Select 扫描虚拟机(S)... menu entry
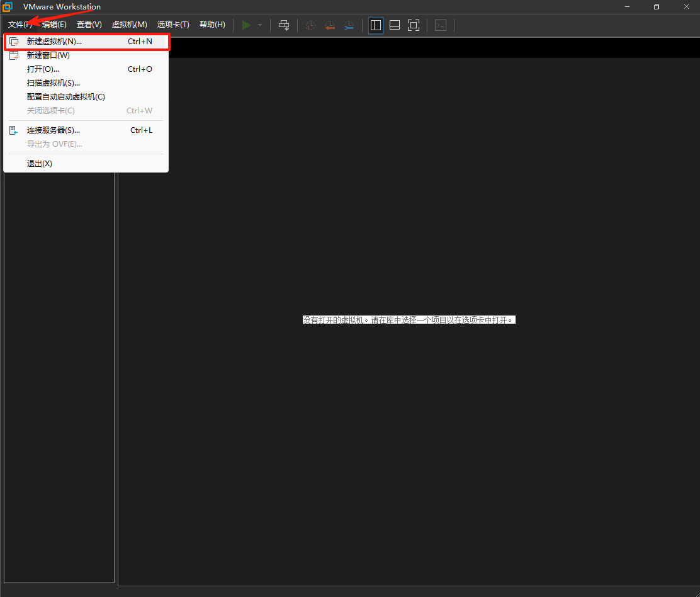This screenshot has height=597, width=700. [x=86, y=83]
